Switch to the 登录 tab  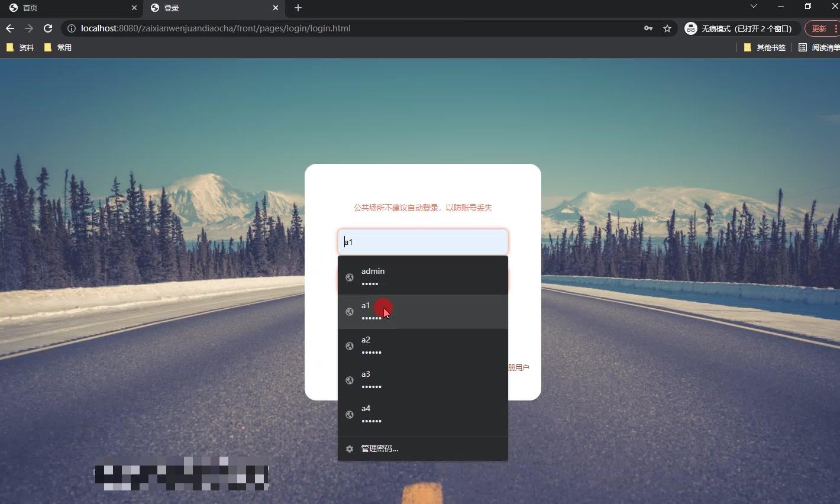[x=214, y=8]
